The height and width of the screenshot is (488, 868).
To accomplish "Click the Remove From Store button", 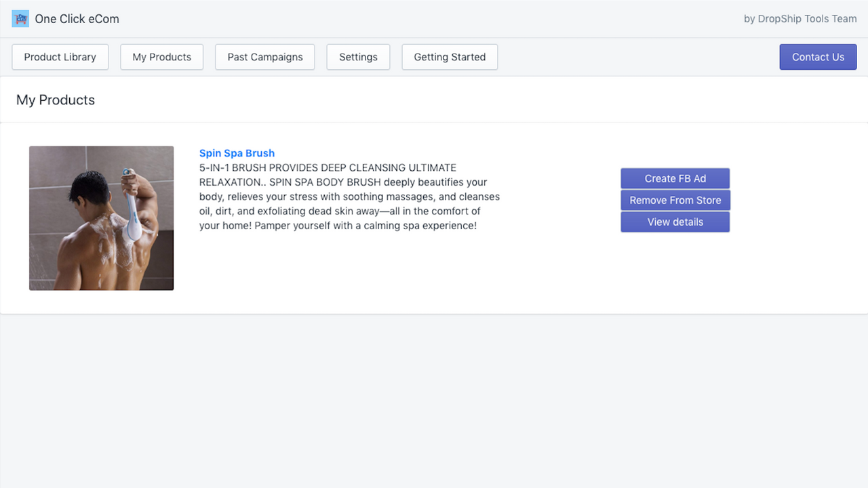I will point(675,200).
